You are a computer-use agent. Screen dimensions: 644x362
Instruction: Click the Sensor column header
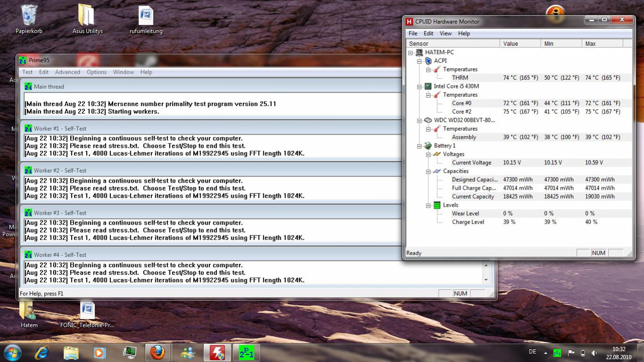pos(452,43)
